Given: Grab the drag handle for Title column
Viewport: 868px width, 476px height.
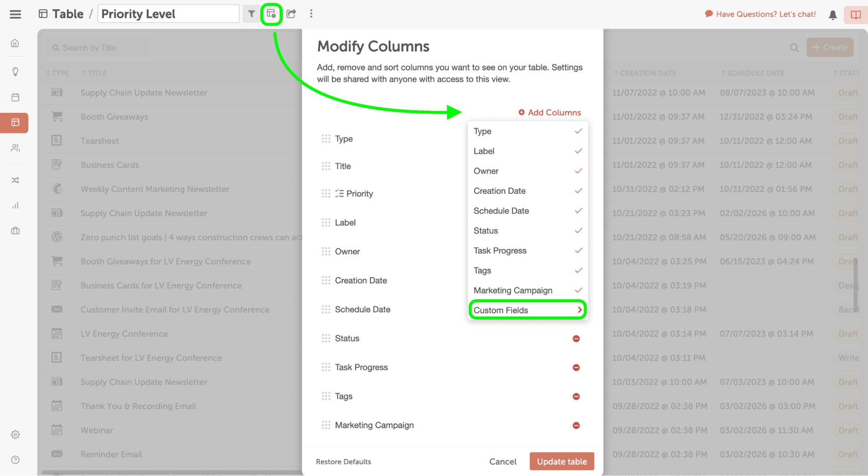Looking at the screenshot, I should (x=326, y=166).
